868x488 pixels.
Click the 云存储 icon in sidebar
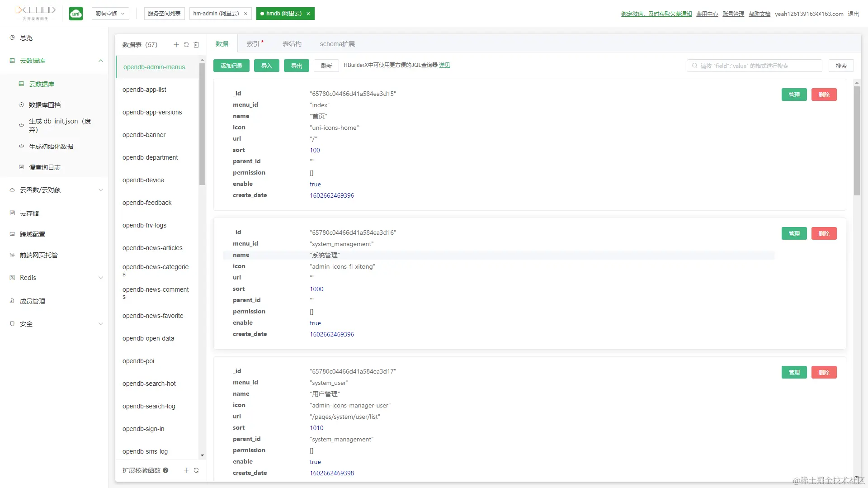coord(12,213)
